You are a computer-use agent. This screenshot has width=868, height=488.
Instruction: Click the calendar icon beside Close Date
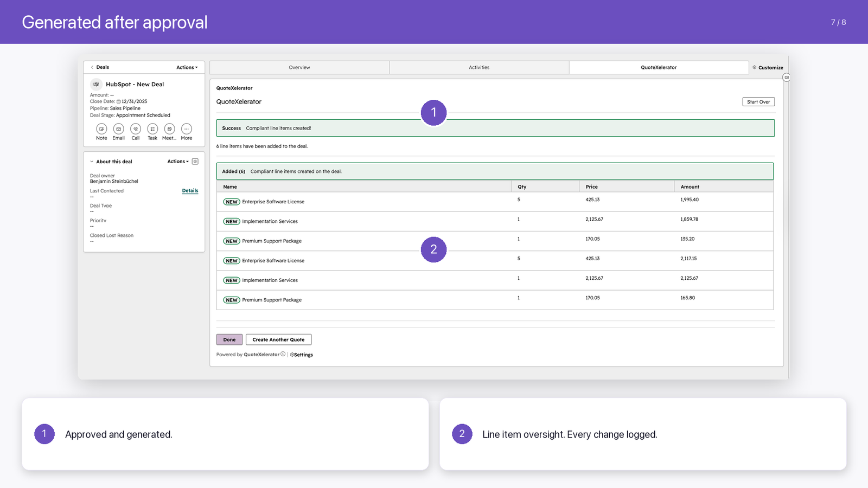(119, 101)
